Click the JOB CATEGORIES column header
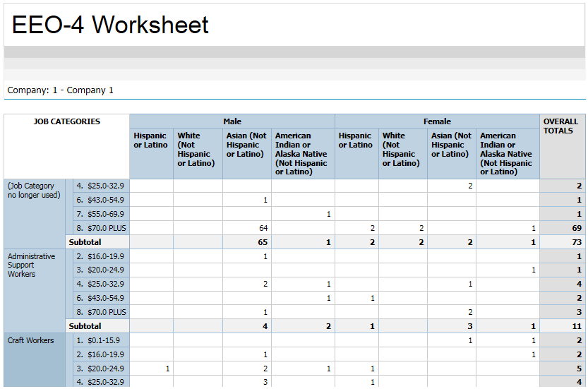588x389 pixels. [x=67, y=121]
